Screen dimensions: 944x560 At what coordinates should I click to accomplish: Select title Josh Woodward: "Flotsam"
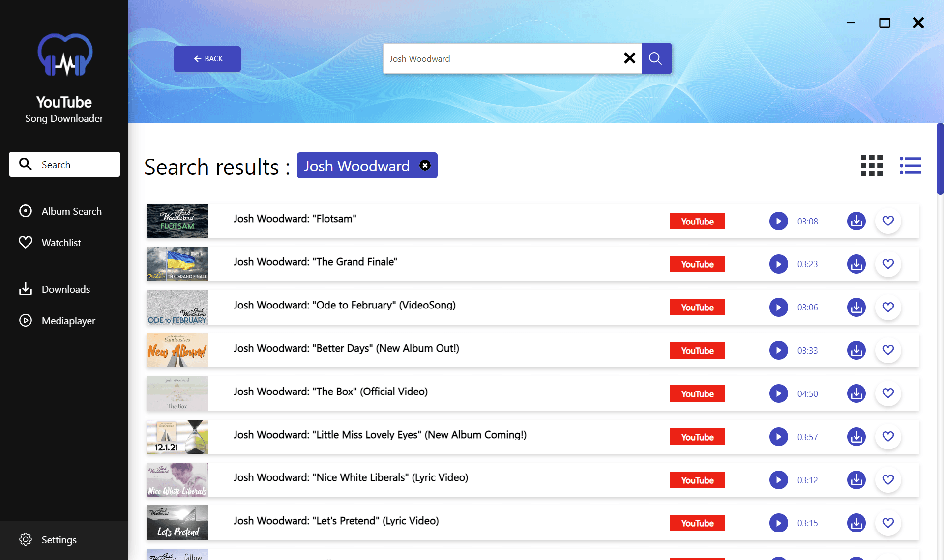(295, 219)
